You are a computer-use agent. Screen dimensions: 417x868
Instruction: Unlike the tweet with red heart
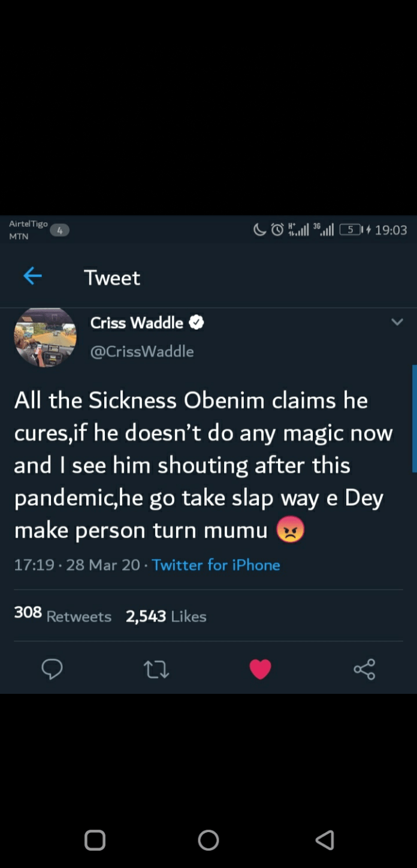pos(260,669)
